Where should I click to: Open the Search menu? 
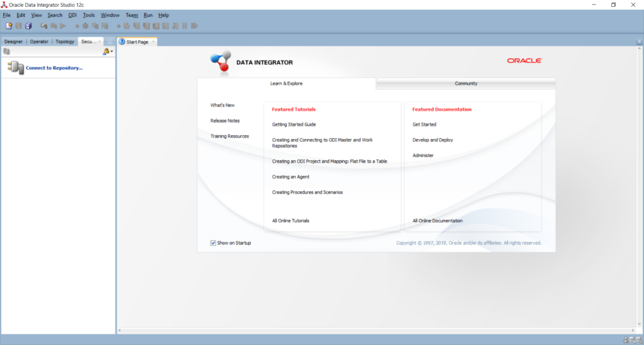[x=55, y=15]
